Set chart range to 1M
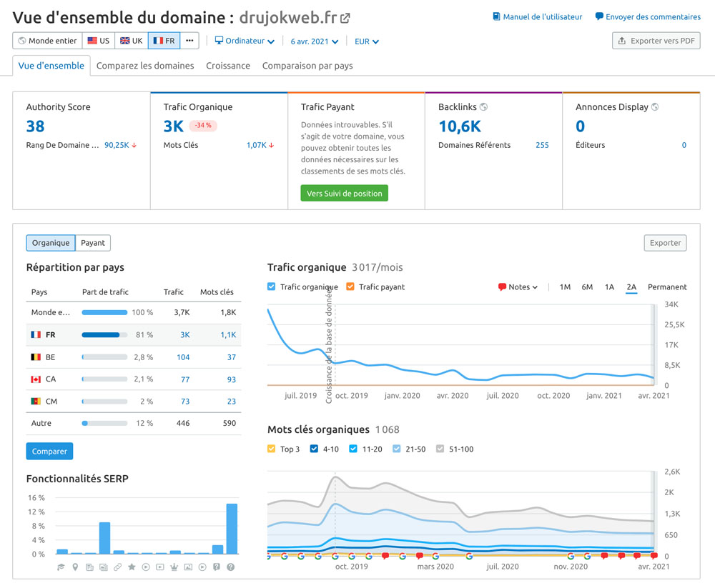This screenshot has height=588, width=715. click(565, 286)
